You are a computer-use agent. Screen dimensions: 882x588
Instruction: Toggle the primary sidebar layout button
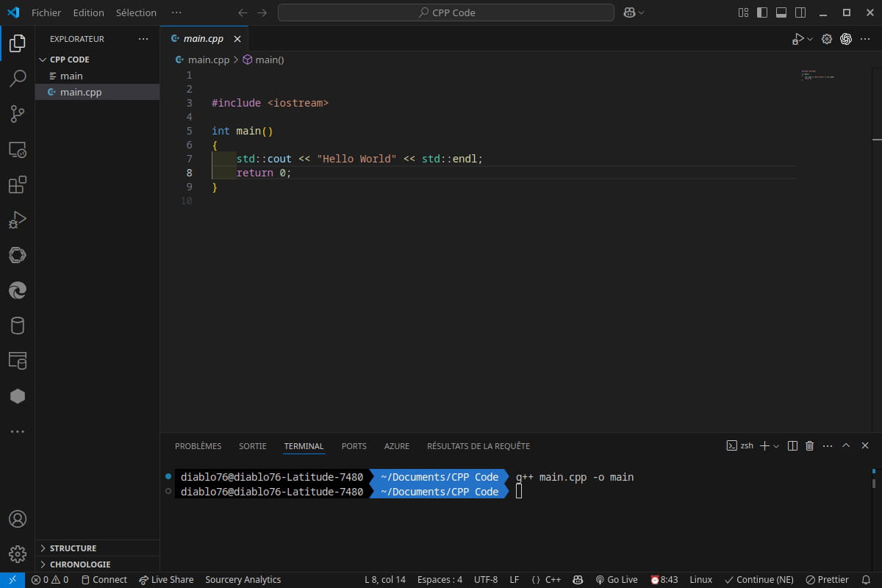pyautogui.click(x=762, y=12)
